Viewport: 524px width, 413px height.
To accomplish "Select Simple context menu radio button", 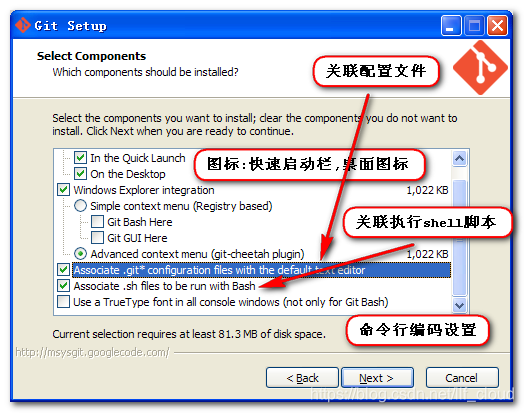I will click(x=80, y=205).
